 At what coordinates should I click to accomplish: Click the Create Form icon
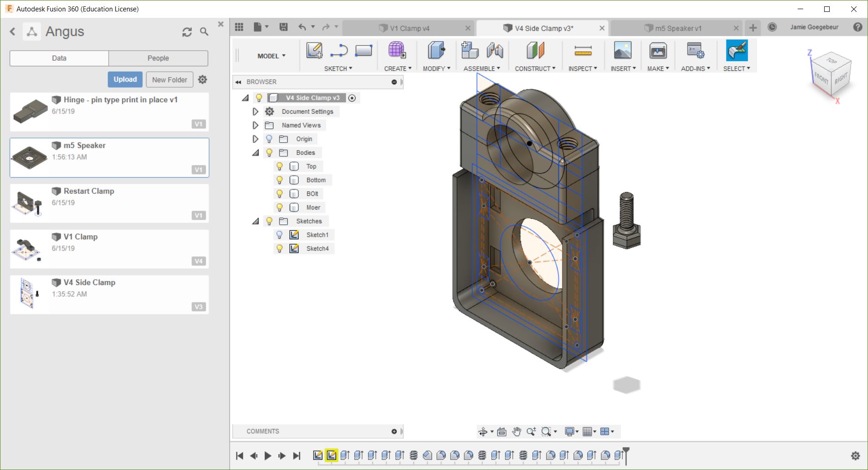pyautogui.click(x=397, y=50)
